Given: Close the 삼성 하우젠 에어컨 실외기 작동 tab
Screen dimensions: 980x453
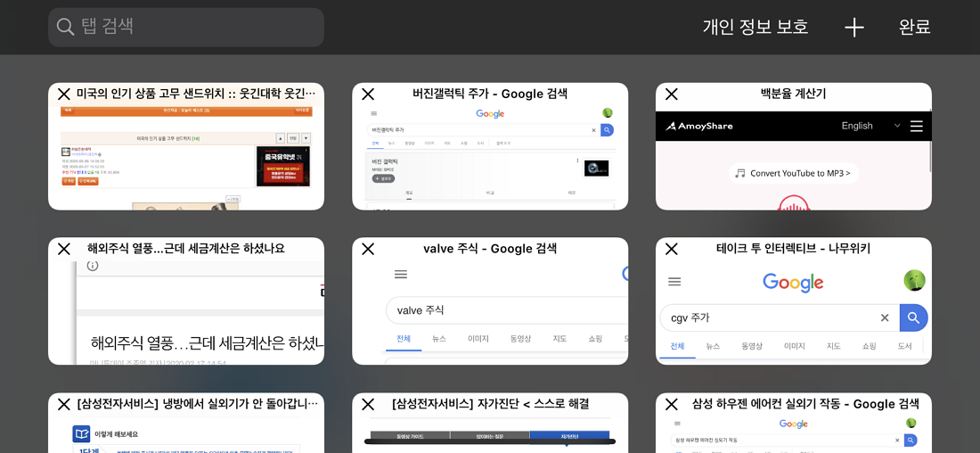Looking at the screenshot, I should (671, 404).
